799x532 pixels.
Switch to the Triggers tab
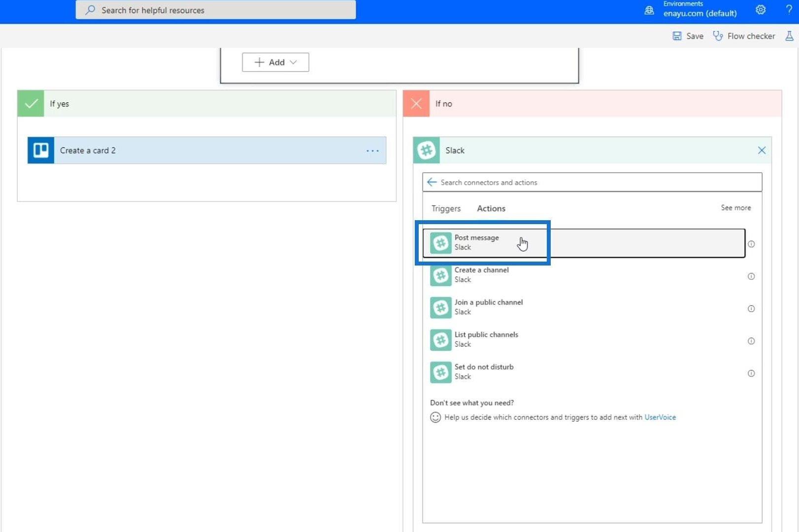point(446,208)
